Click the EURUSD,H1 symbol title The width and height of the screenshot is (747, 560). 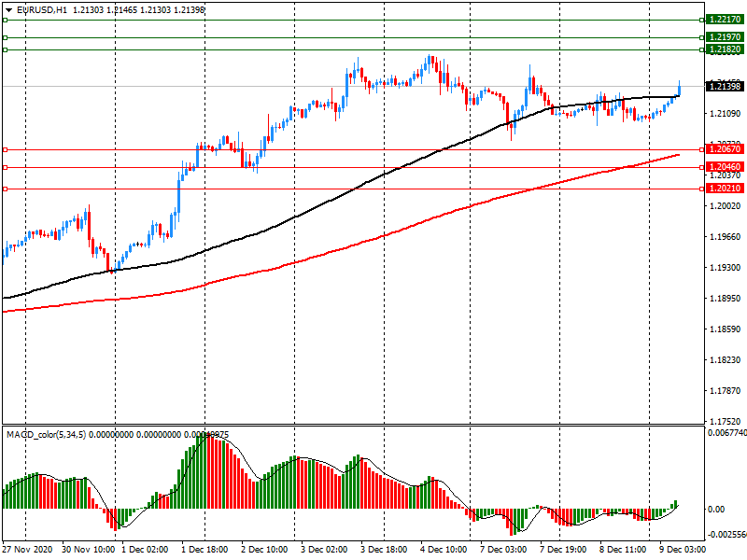(x=41, y=10)
